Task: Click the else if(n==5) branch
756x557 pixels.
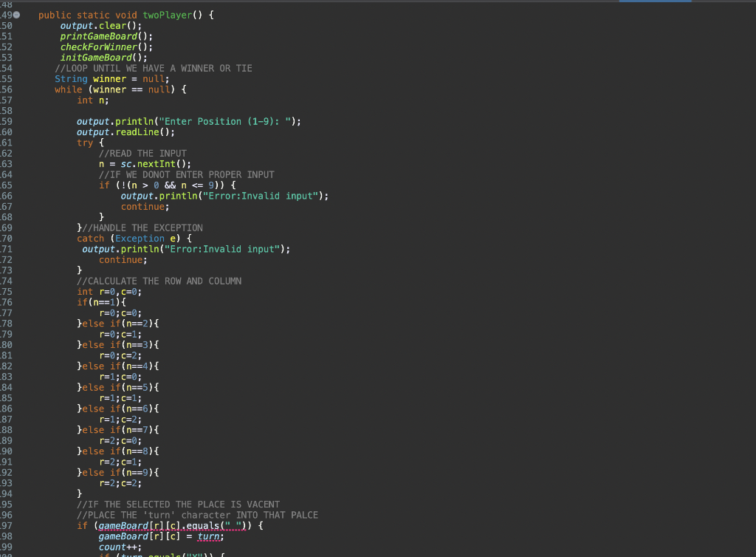Action: click(118, 387)
